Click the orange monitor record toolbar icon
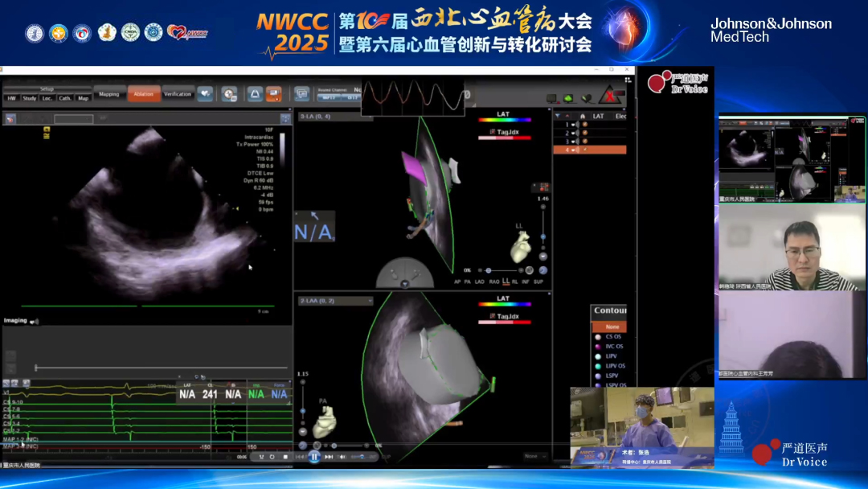Viewport: 868px width, 489px height. pos(273,94)
